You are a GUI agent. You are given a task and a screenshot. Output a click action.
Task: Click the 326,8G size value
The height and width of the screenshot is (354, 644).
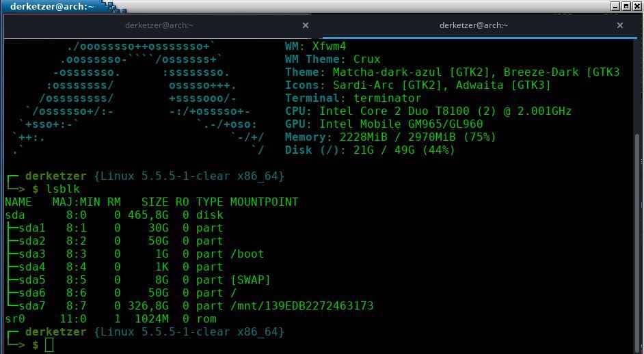[x=148, y=306]
